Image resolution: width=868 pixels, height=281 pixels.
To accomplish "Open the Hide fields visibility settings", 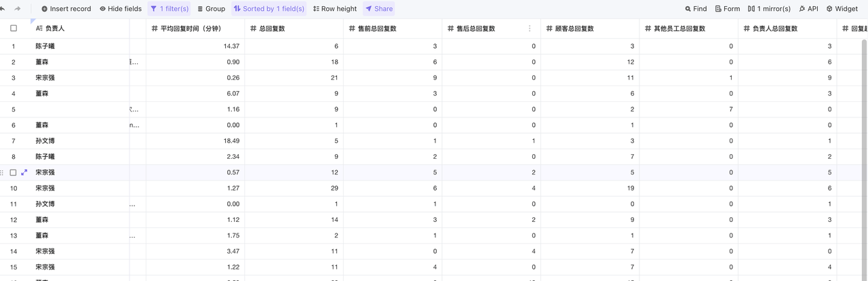I will pyautogui.click(x=121, y=9).
